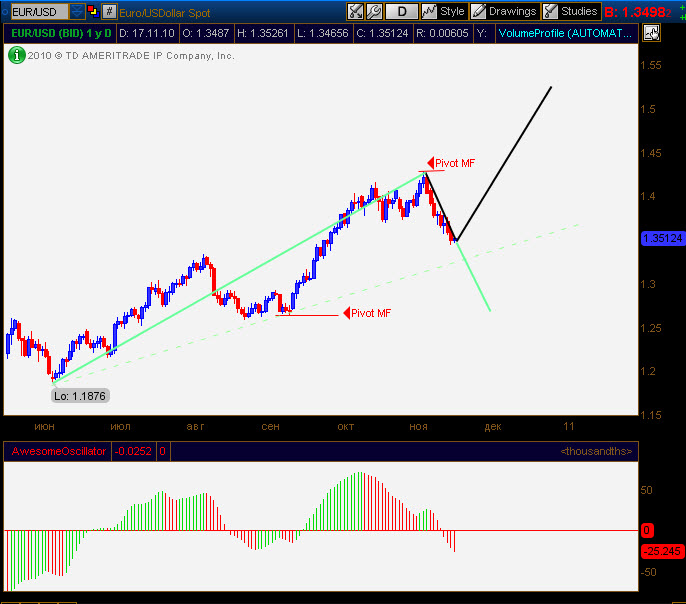Viewport: 686px width, 604px height.
Task: Click the upper red Pivot MF arrow marker
Action: click(x=430, y=162)
